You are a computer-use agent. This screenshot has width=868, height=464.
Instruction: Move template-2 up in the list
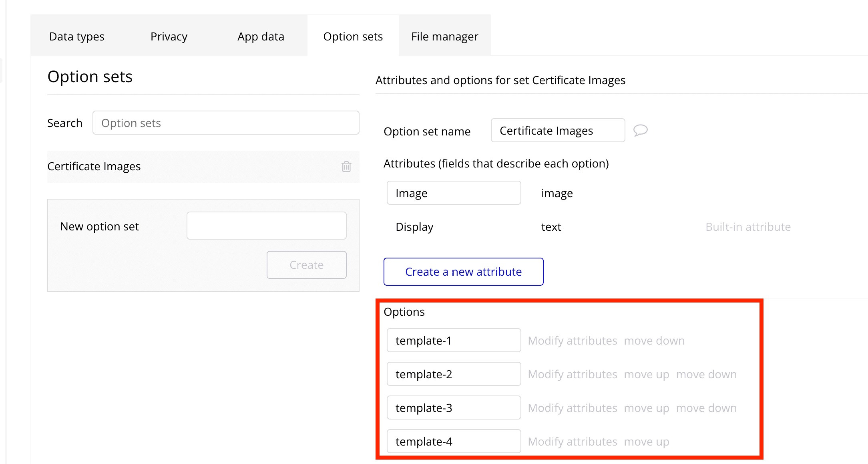[646, 374]
